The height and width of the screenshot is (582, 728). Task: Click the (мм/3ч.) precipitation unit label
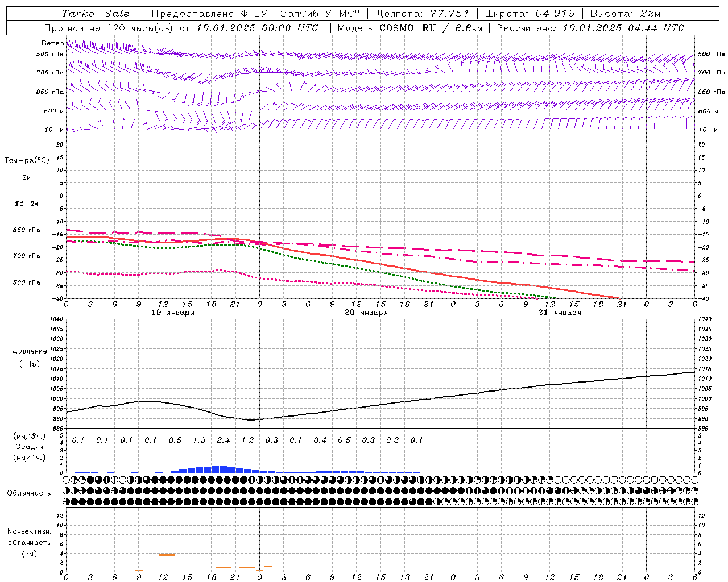click(x=30, y=436)
